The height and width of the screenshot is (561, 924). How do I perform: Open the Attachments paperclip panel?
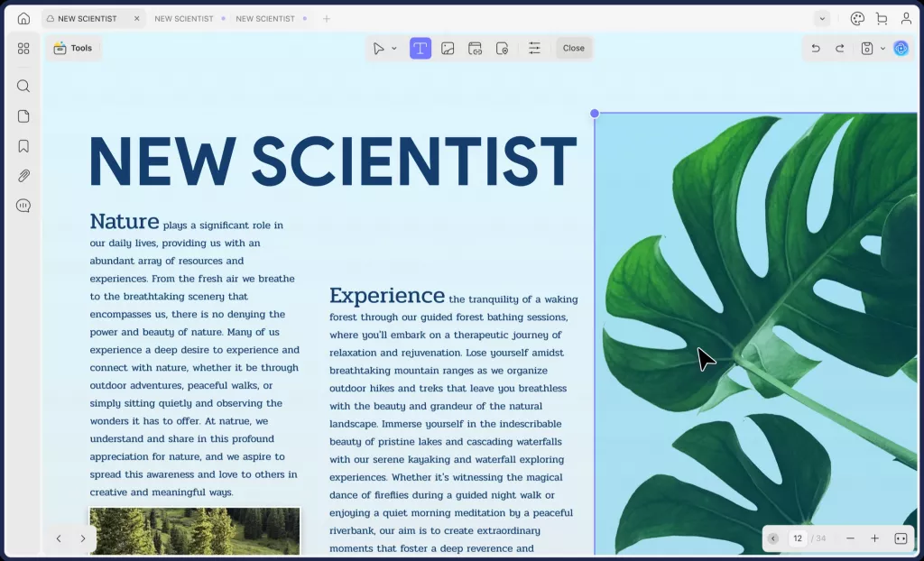[x=23, y=176]
